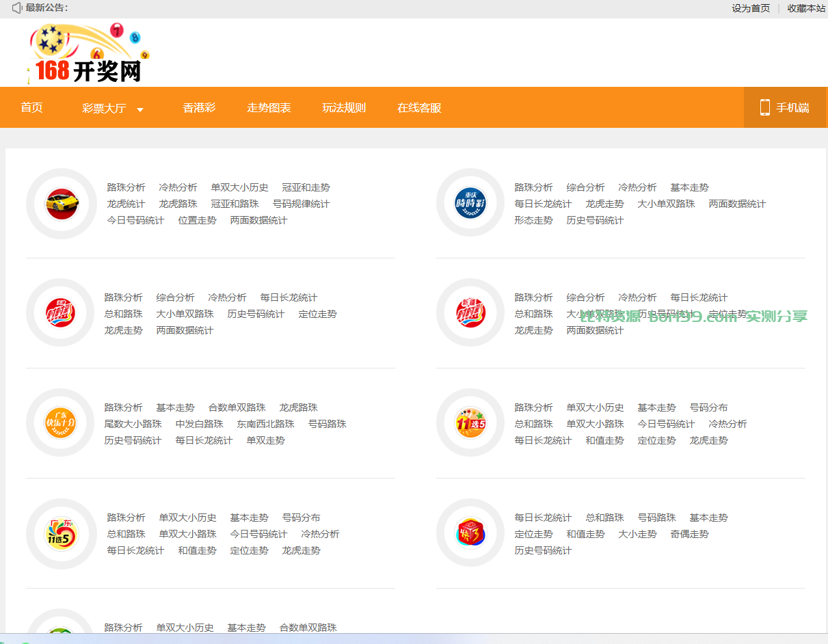
Task: Open the 走势图表 navigation item
Action: click(269, 107)
